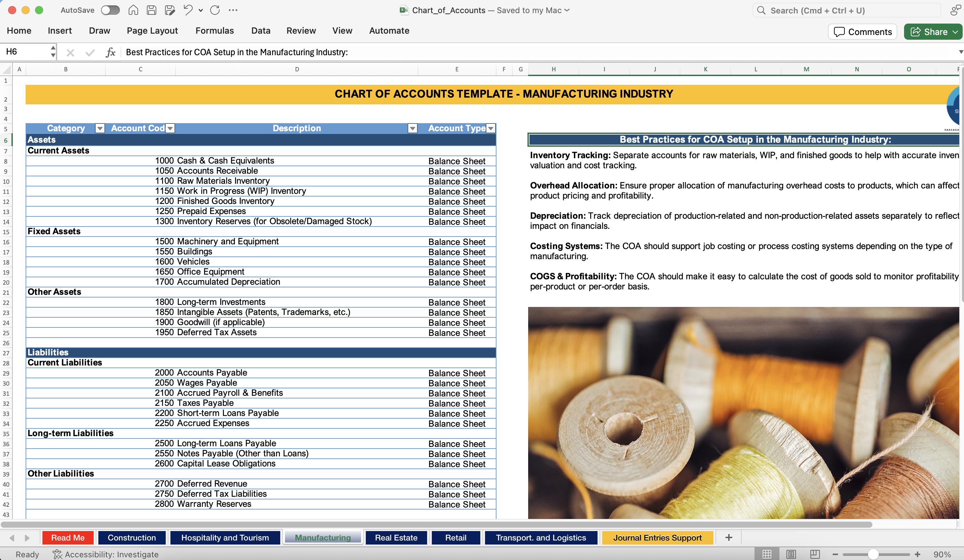This screenshot has width=964, height=560.
Task: Toggle the AutoSave switch
Action: pos(110,10)
